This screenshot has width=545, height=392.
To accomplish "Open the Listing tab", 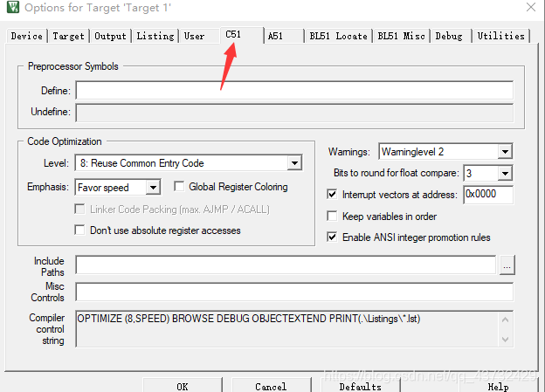I will (x=155, y=36).
